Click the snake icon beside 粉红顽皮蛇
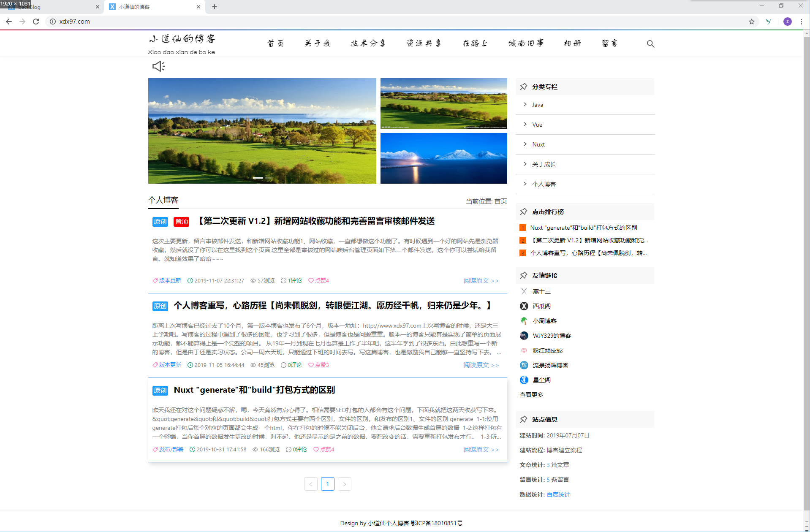This screenshot has width=810, height=532. coord(524,350)
